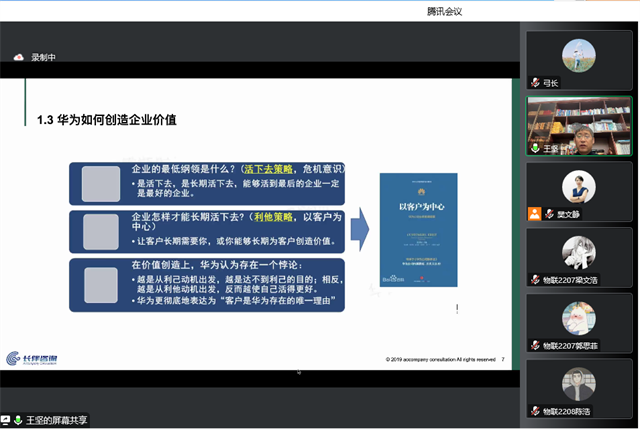
Task: Click the 王坚的屏幕共享 label
Action: (56, 420)
